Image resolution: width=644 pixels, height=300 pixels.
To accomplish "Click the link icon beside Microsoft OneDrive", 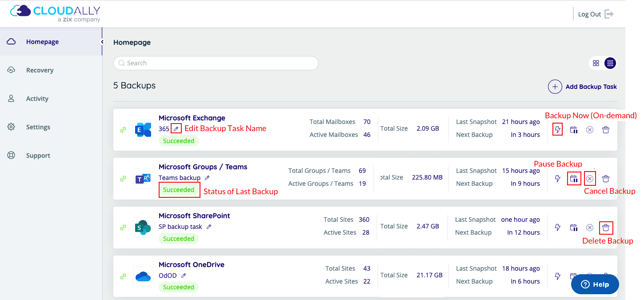I will tap(123, 276).
